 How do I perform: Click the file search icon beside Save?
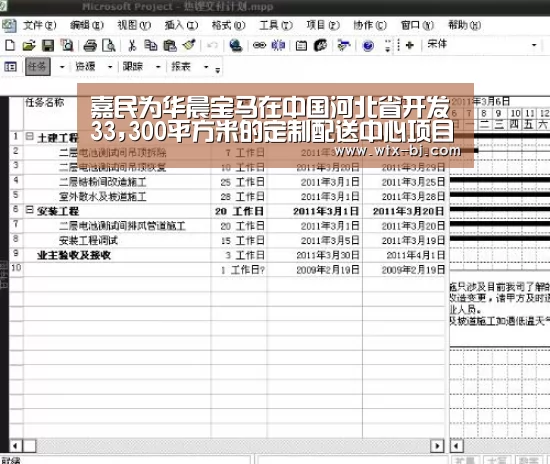[67, 45]
